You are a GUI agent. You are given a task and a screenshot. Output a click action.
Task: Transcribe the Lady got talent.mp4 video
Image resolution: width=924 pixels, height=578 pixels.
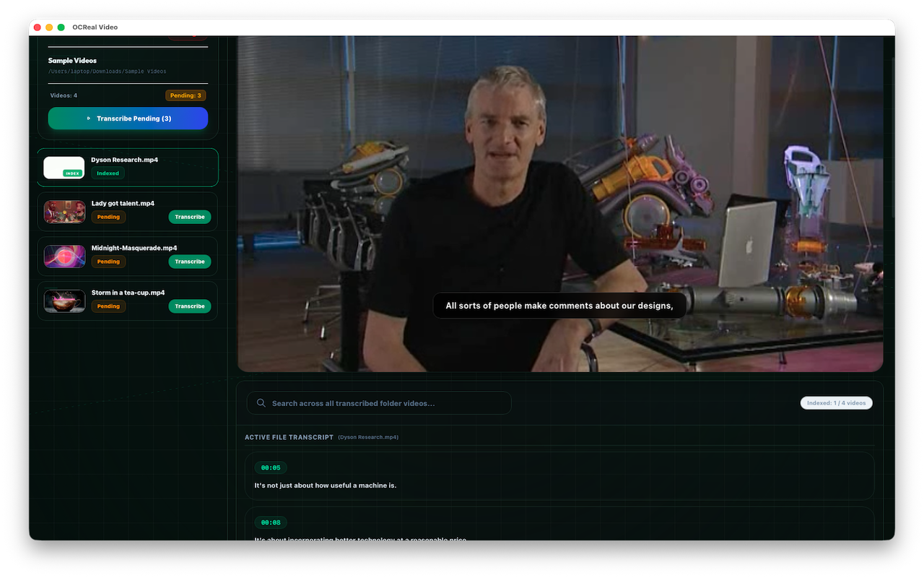(x=190, y=217)
